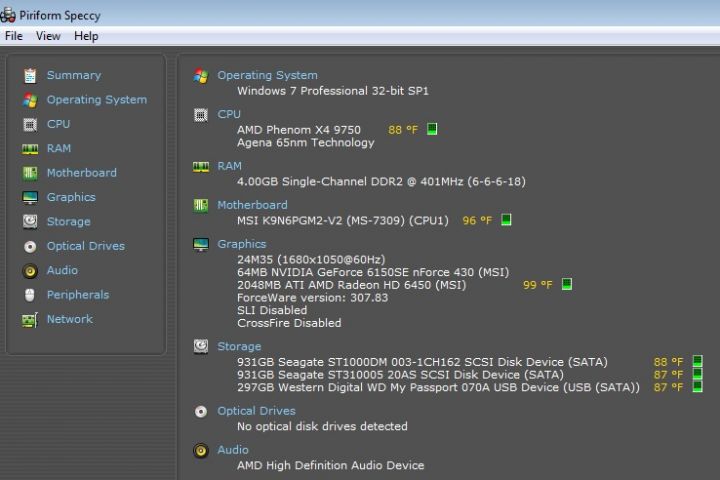This screenshot has height=480, width=720.
Task: Click the Audio speaker icon in sidebar
Action: pyautogui.click(x=30, y=271)
